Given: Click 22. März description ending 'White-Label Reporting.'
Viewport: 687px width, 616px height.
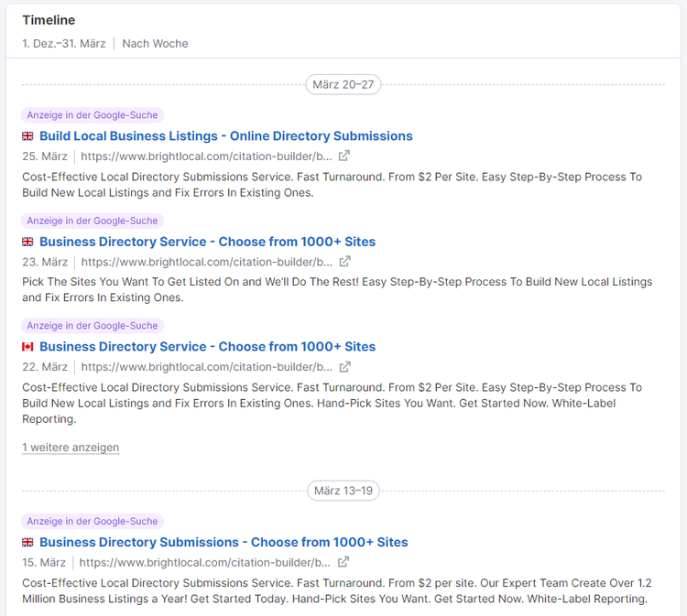Looking at the screenshot, I should pos(333,404).
